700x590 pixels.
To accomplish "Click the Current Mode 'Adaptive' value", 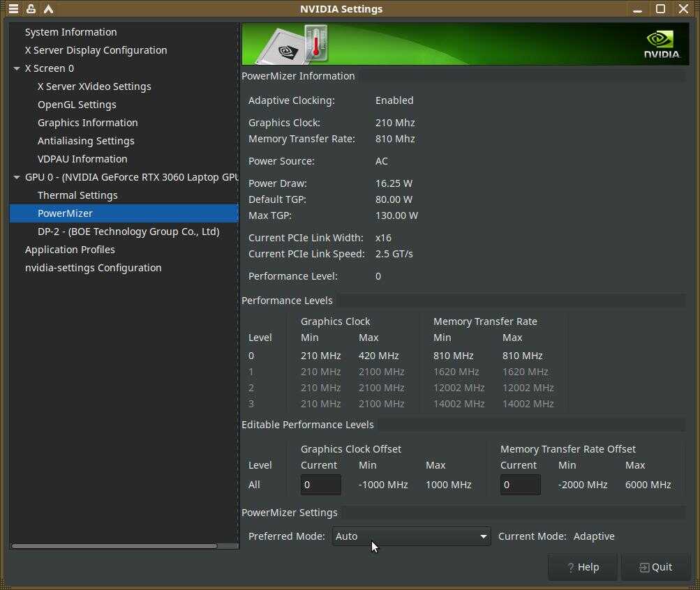I will click(594, 536).
